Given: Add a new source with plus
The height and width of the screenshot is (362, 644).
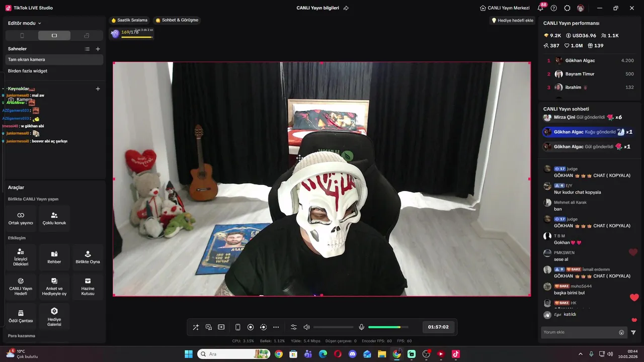Looking at the screenshot, I should 98,88.
